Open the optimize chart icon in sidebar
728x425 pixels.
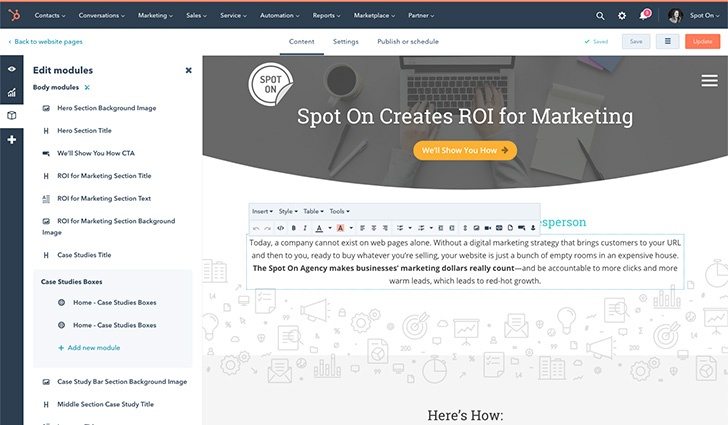(x=12, y=92)
